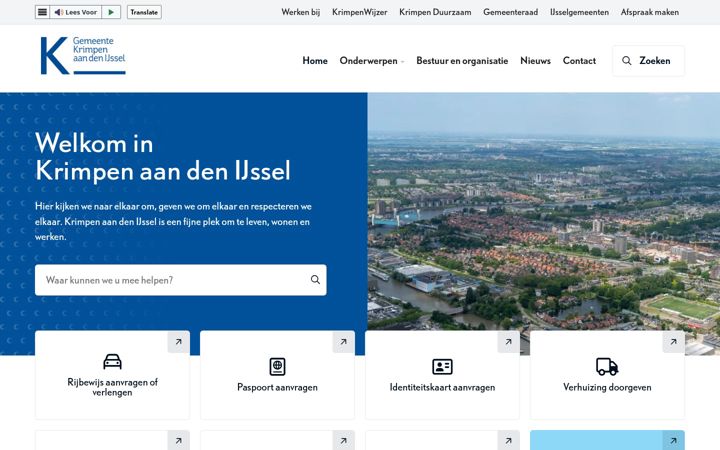Screen dimensions: 720x450
Task: Expand the Onderwerpen dropdown menu
Action: 372,61
